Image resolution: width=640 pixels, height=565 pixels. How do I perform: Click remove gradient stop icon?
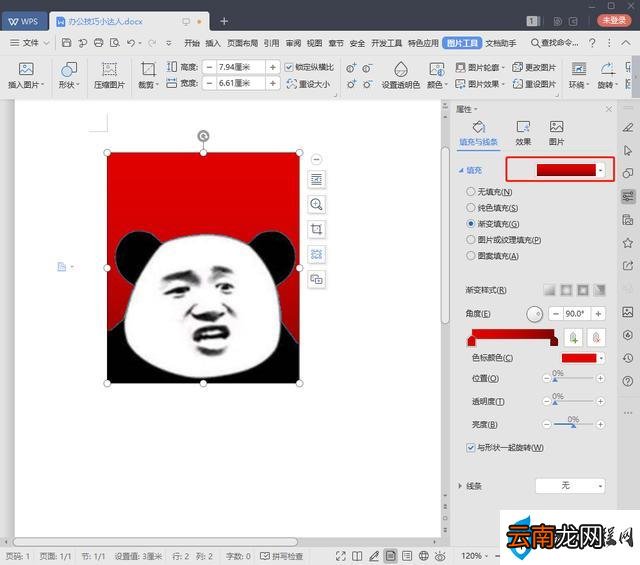tap(596, 338)
